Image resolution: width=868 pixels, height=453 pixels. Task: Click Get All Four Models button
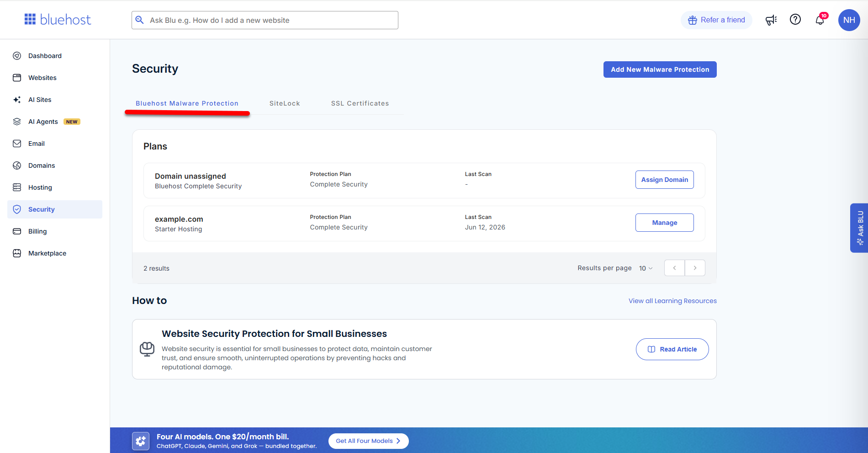[368, 441]
